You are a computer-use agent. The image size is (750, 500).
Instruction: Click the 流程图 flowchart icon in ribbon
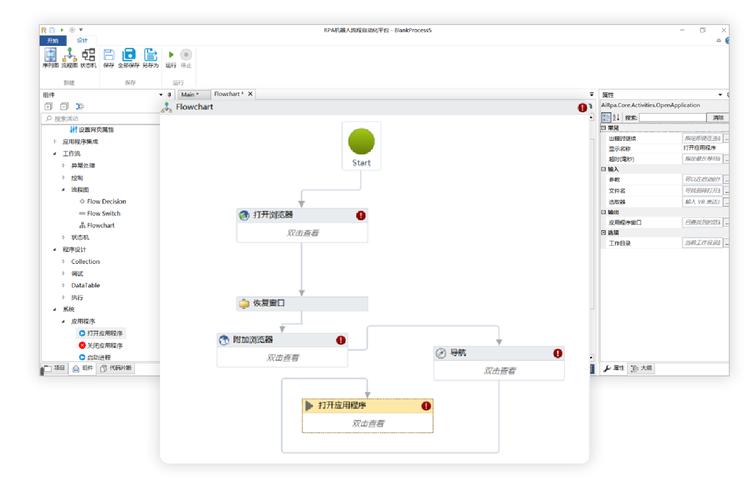pos(70,58)
